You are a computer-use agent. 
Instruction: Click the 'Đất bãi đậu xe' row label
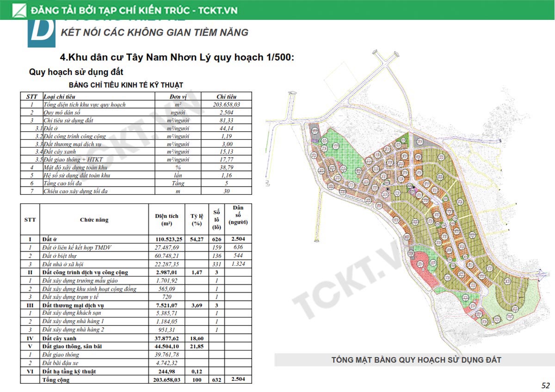click(60, 363)
